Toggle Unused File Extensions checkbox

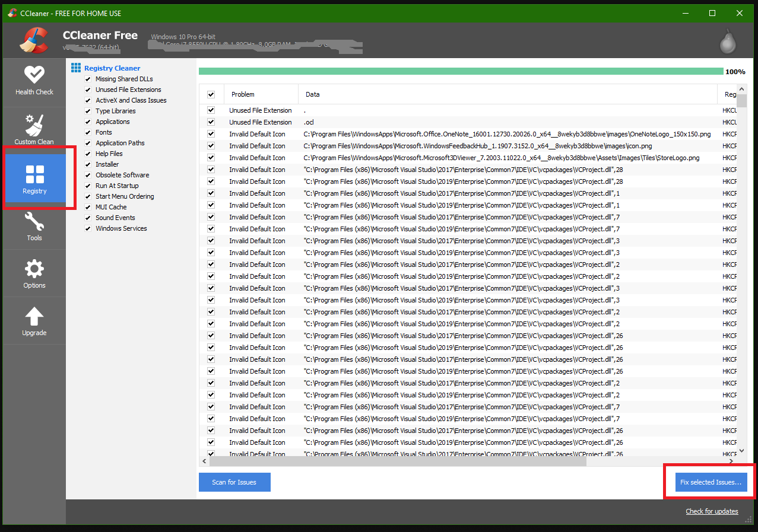[x=88, y=90]
